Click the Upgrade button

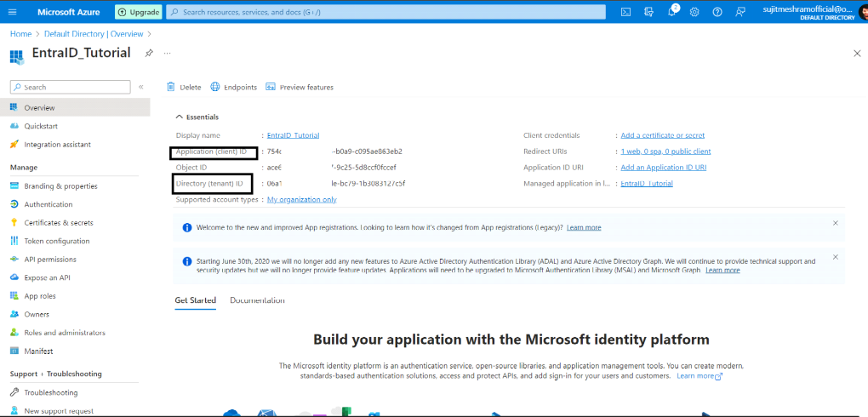coord(139,12)
